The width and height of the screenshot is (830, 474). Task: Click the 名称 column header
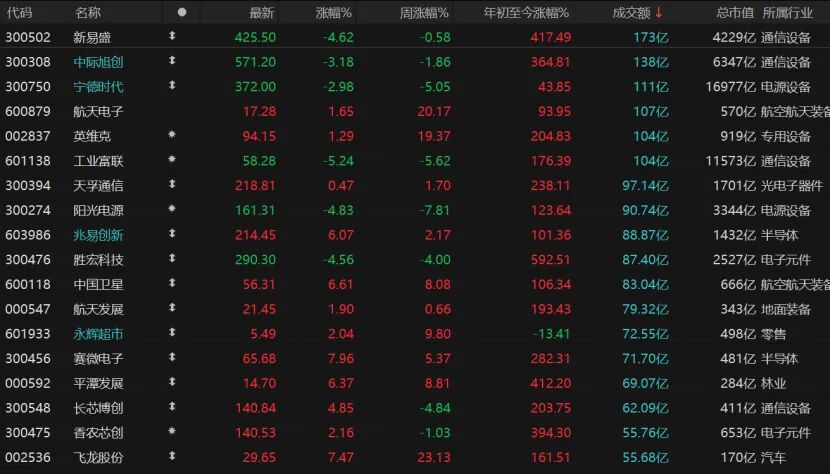click(x=87, y=13)
